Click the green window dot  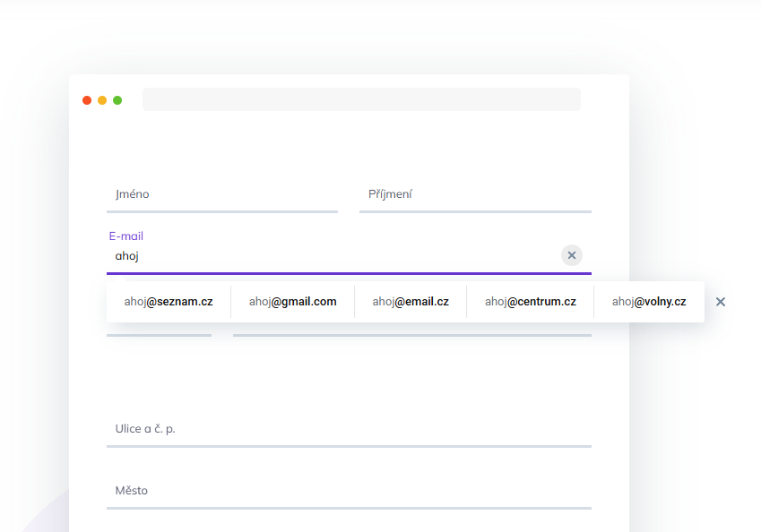[117, 100]
